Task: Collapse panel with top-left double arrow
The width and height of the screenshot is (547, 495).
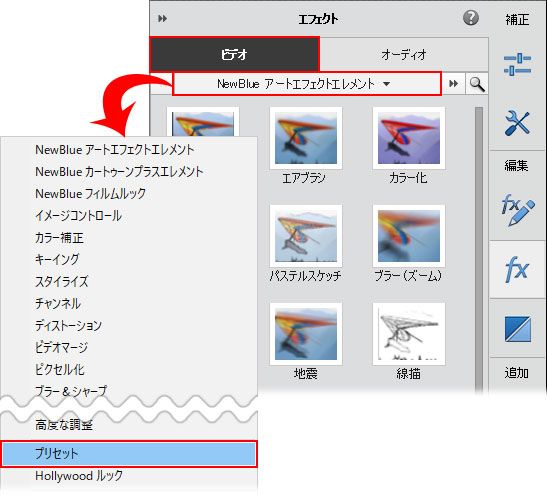Action: 162,18
